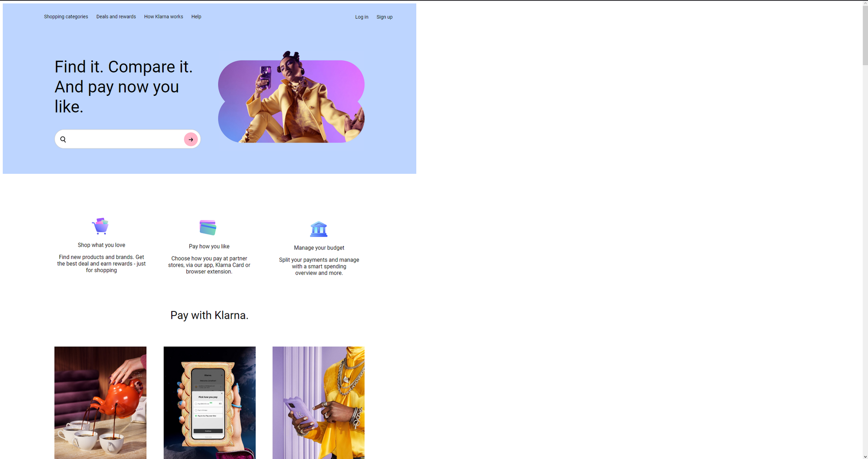Click the page vertical scrollbar thumb
Screen dimensions: 868x459
coord(865,35)
